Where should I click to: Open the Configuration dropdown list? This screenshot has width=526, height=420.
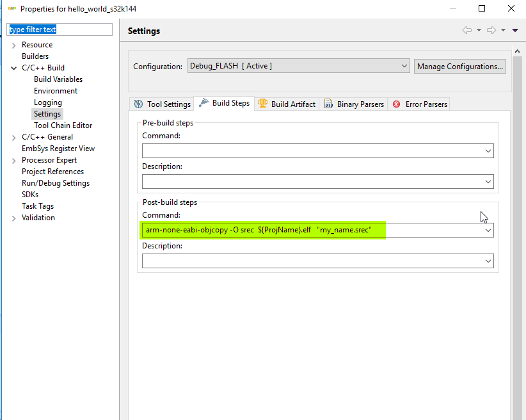[x=404, y=66]
